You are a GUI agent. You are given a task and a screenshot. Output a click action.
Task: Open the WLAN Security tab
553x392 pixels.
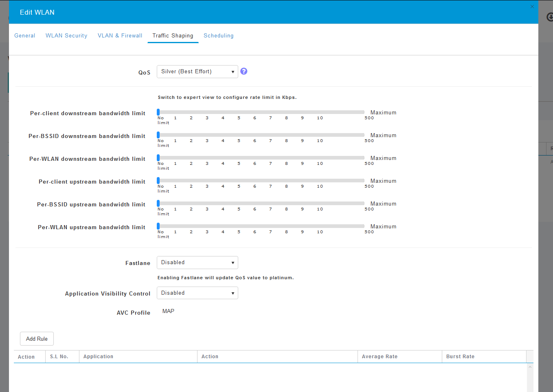click(66, 36)
